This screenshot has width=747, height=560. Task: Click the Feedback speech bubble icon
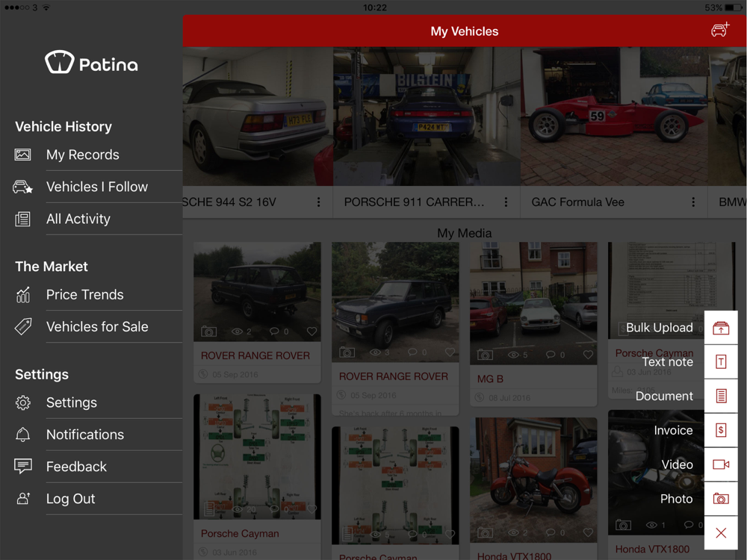pyautogui.click(x=23, y=467)
